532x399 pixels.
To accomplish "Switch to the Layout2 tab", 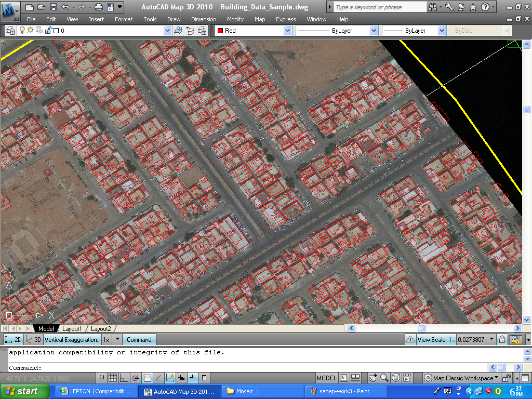I will (x=101, y=328).
